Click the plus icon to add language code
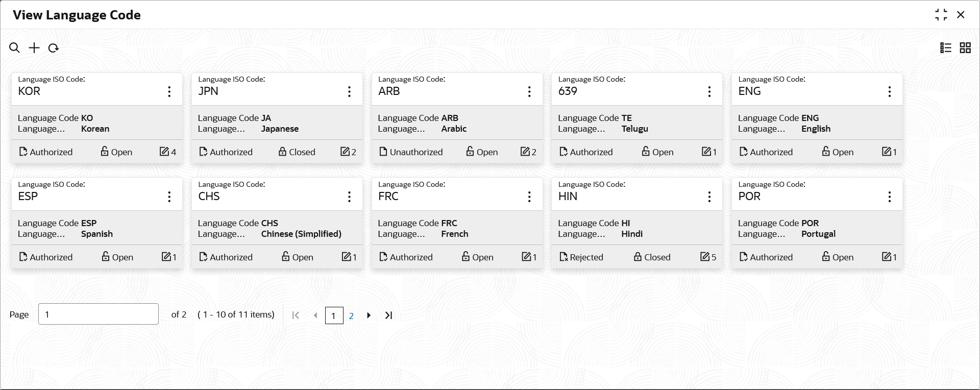Screen dimensions: 980x390 pos(34,48)
